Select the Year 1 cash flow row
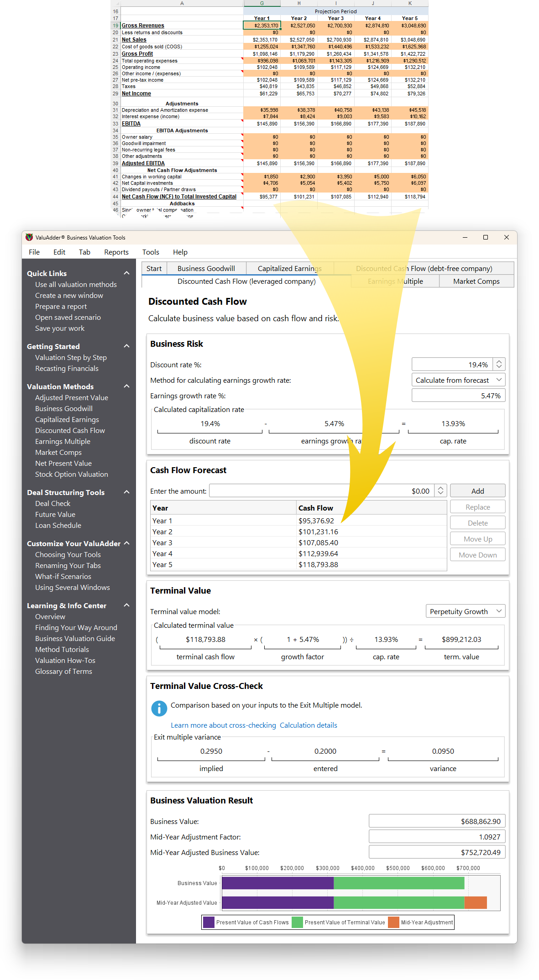The image size is (539, 980). coord(298,521)
